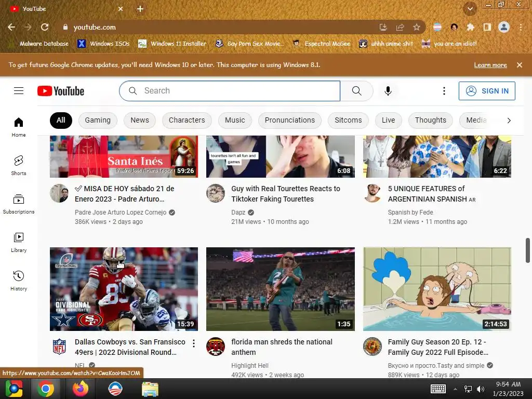Click the share page icon in address bar
Viewport: 532px width, 399px height.
pyautogui.click(x=400, y=27)
